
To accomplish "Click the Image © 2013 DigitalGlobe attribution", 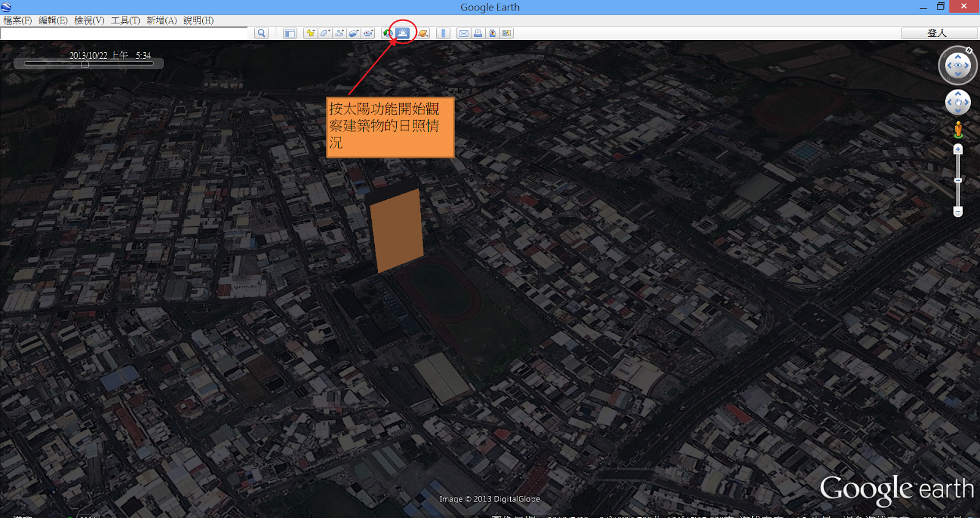I will 489,499.
